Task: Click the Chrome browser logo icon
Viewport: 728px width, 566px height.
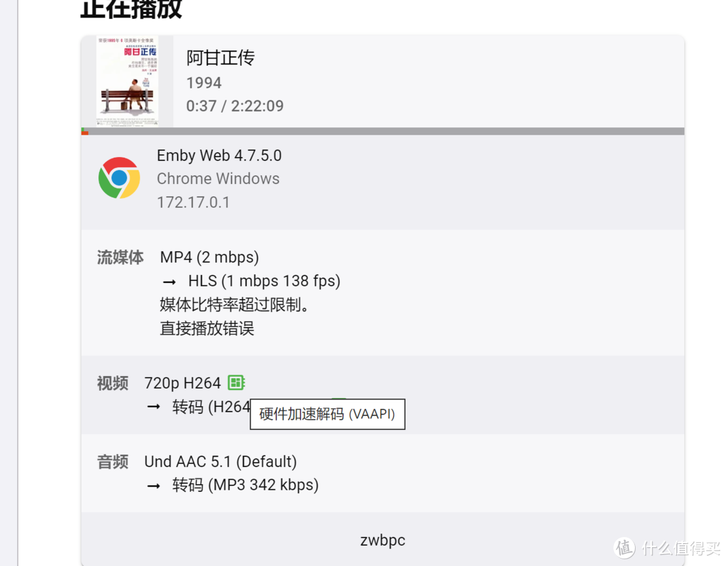Action: (119, 178)
